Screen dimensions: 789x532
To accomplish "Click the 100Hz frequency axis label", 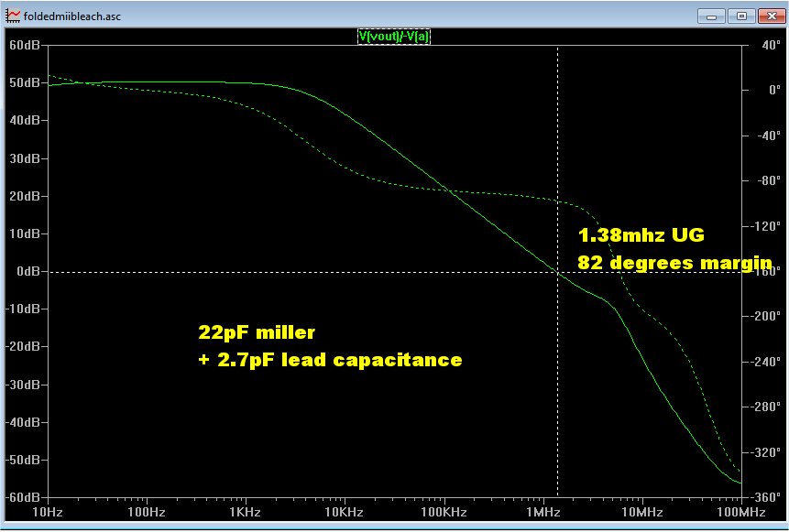I will pos(147,513).
